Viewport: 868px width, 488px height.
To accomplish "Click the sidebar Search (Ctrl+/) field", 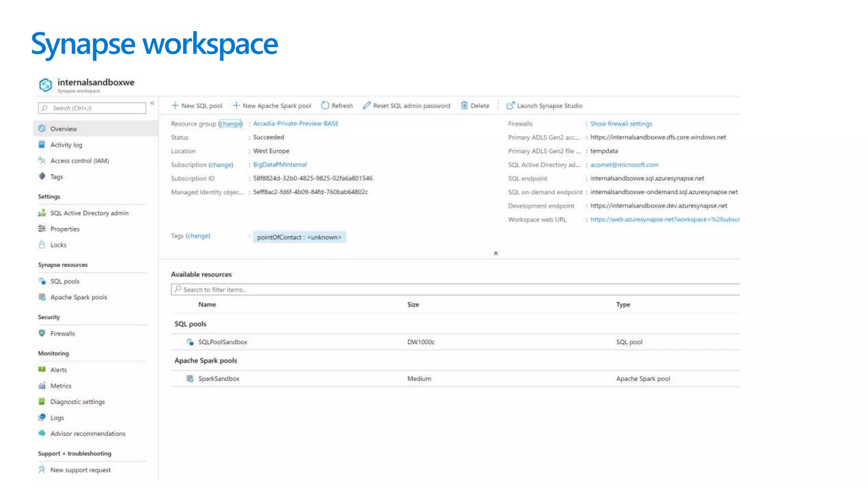I will (x=92, y=108).
